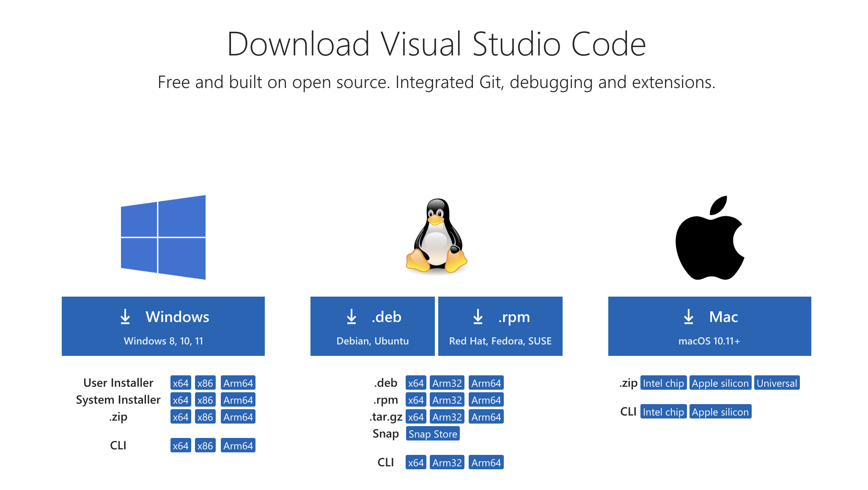Click download arrow icon on .rpm button

tap(478, 317)
